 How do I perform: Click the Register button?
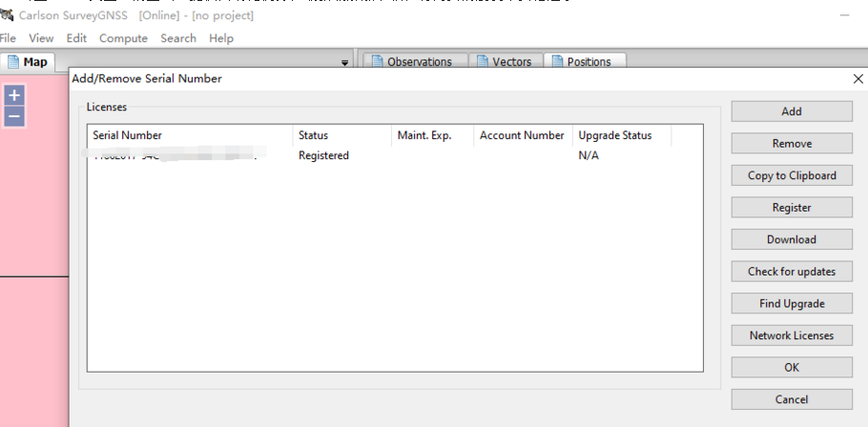pos(792,208)
